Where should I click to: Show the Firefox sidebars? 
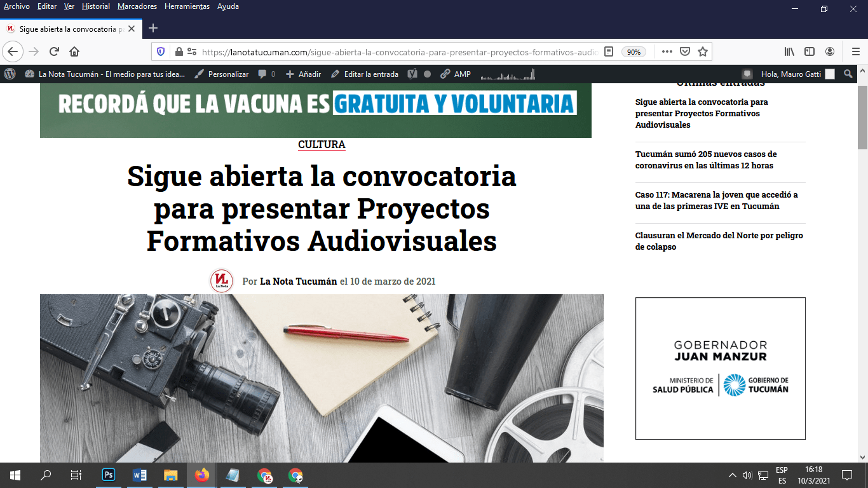pos(810,51)
